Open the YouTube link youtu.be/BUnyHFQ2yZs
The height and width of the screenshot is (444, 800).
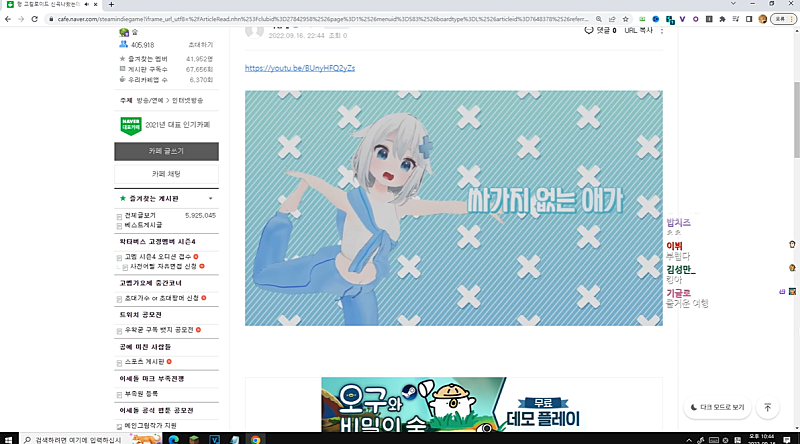pyautogui.click(x=300, y=68)
